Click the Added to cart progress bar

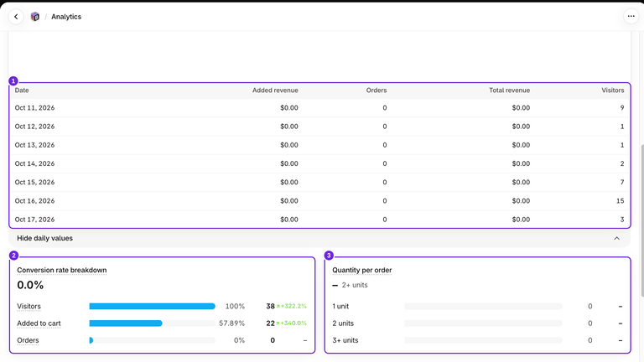(x=152, y=323)
